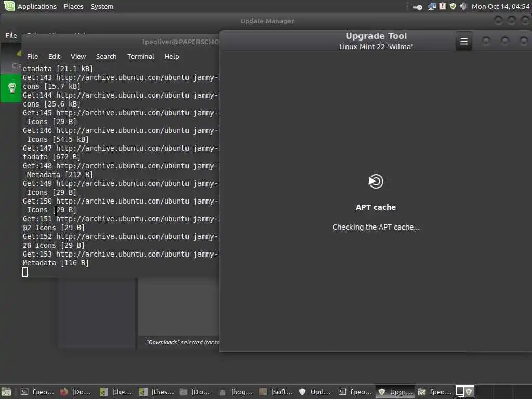Click terminal text 'etadata [21.1 kB]'

point(58,69)
